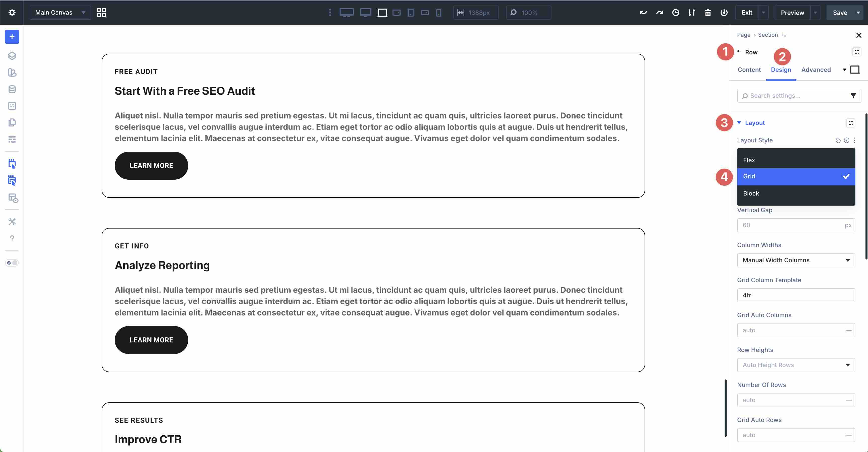868x452 pixels.
Task: Open the Manual Width Columns dropdown
Action: pos(796,260)
